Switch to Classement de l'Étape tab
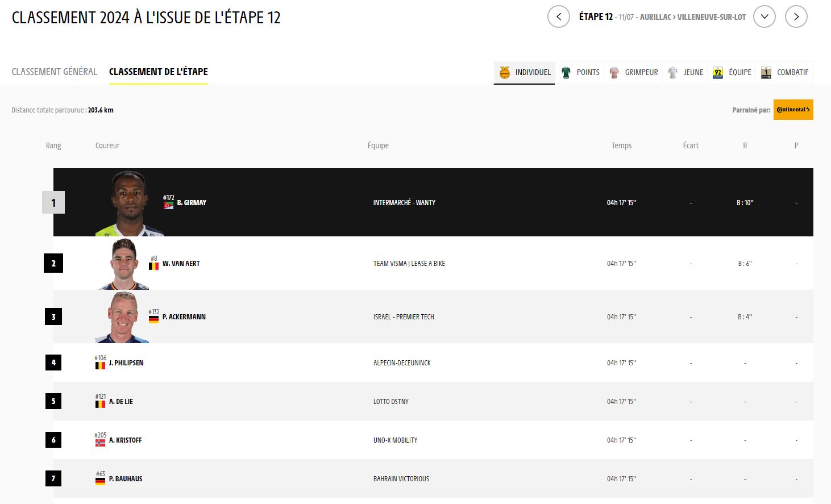Viewport: 831px width, 504px height. click(158, 72)
